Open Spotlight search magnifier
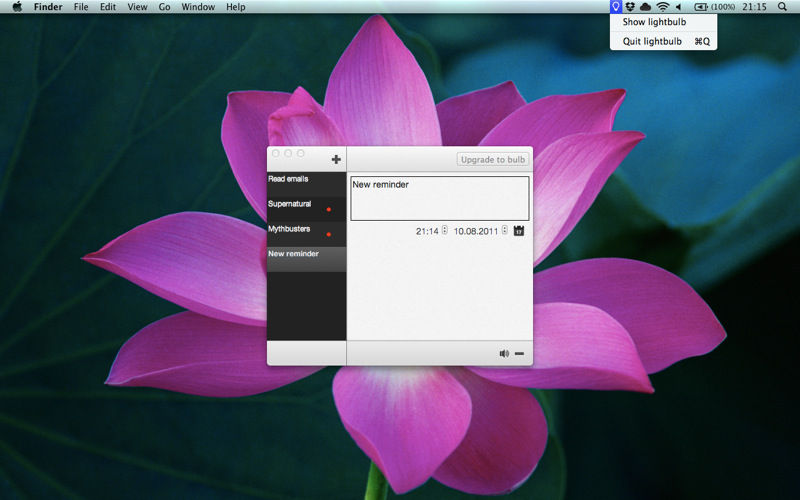The height and width of the screenshot is (500, 800). tap(782, 7)
